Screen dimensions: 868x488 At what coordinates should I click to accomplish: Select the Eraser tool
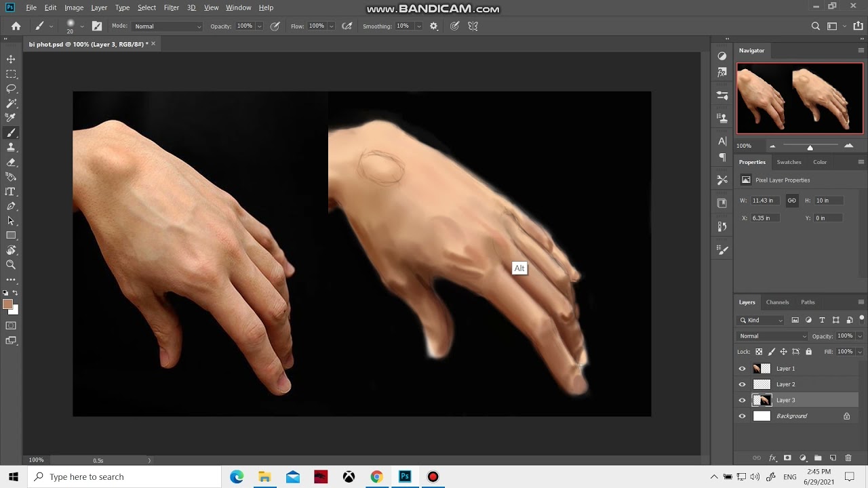[11, 163]
